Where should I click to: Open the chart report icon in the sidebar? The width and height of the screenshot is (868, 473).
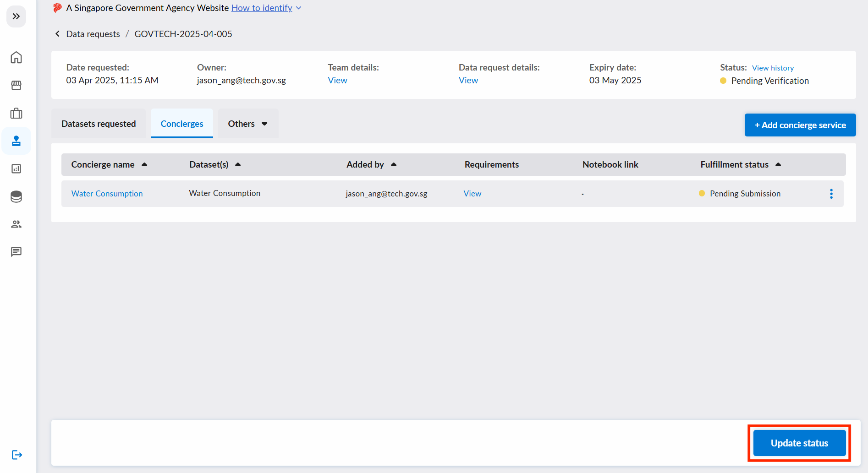[16, 169]
